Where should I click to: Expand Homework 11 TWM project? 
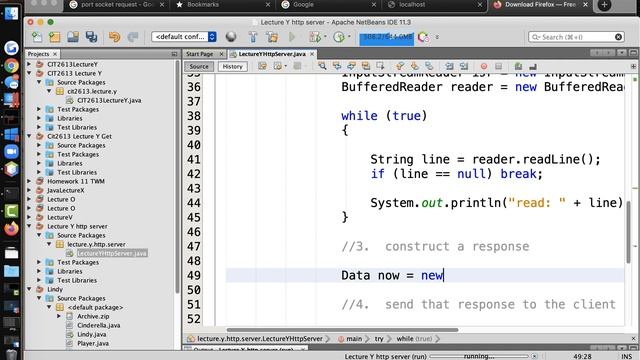[29, 181]
